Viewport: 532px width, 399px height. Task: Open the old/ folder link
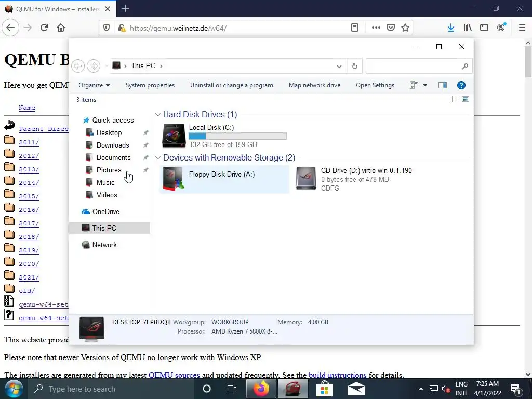pos(27,291)
